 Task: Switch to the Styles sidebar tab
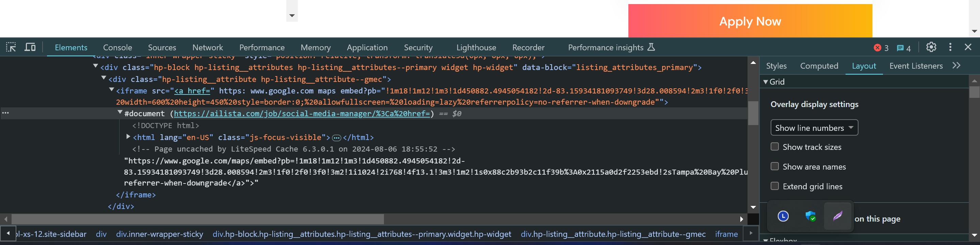[776, 66]
